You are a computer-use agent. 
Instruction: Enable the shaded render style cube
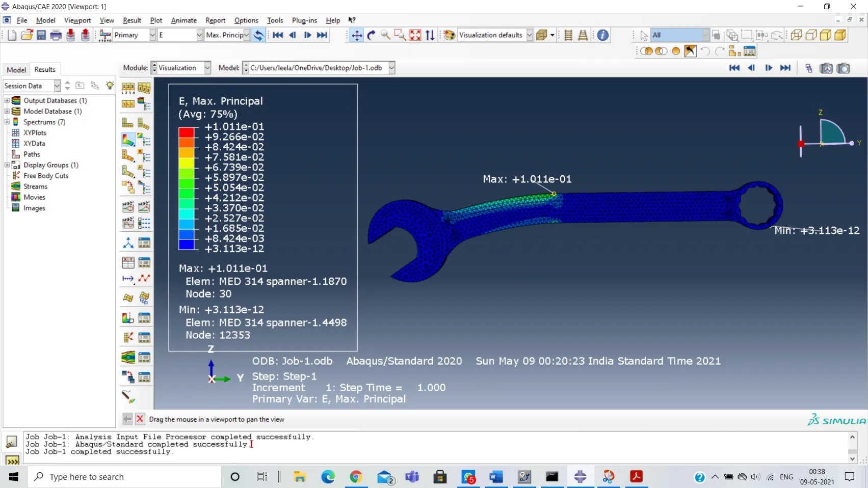point(840,35)
